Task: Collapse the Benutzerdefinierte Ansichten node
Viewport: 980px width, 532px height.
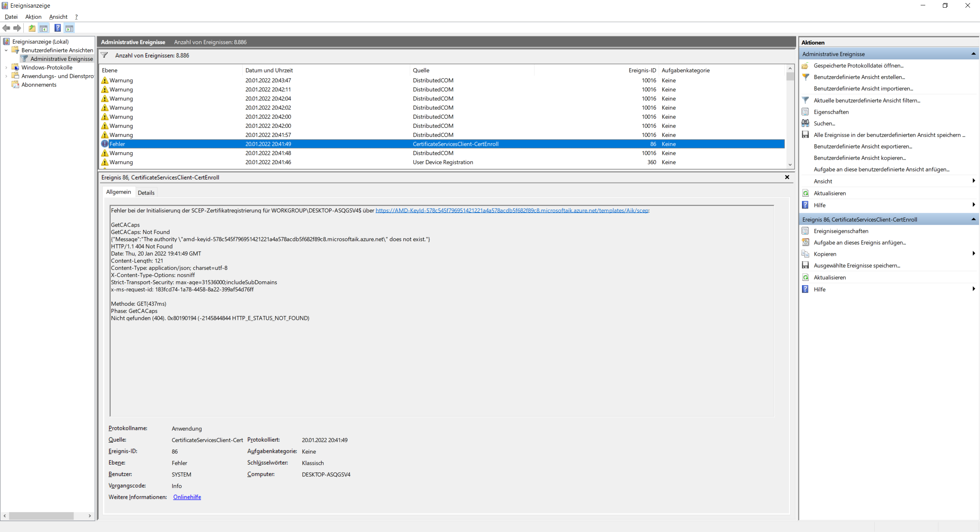Action: coord(6,50)
